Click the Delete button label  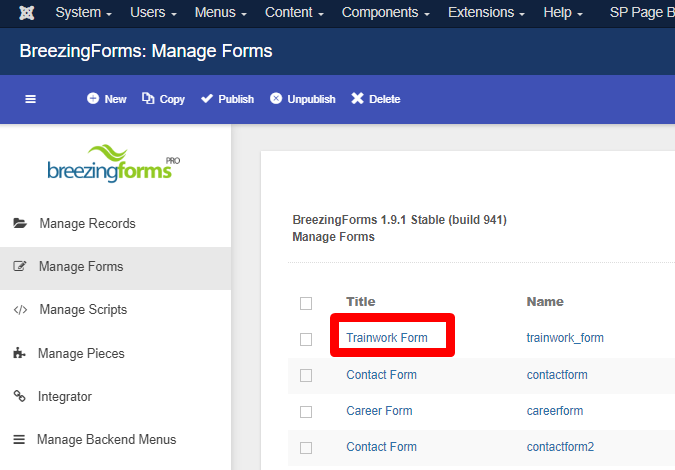[385, 99]
